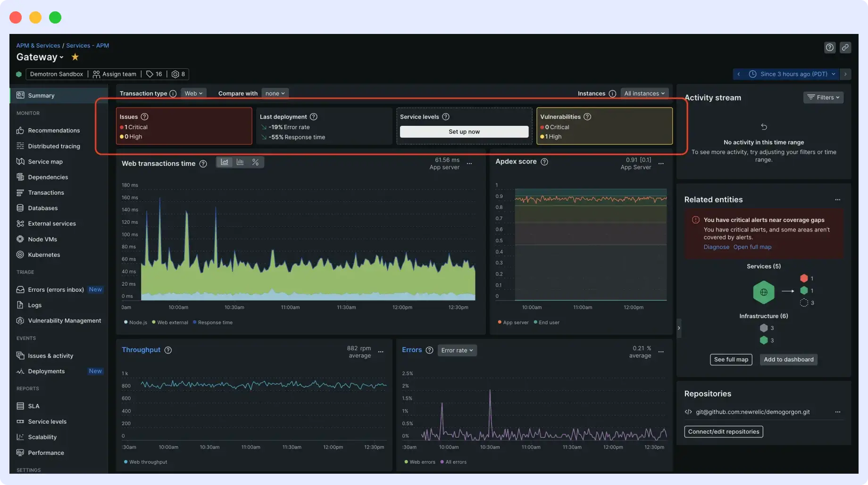Viewport: 868px width, 485px height.
Task: Copy permalink using the link icon
Action: pos(845,47)
